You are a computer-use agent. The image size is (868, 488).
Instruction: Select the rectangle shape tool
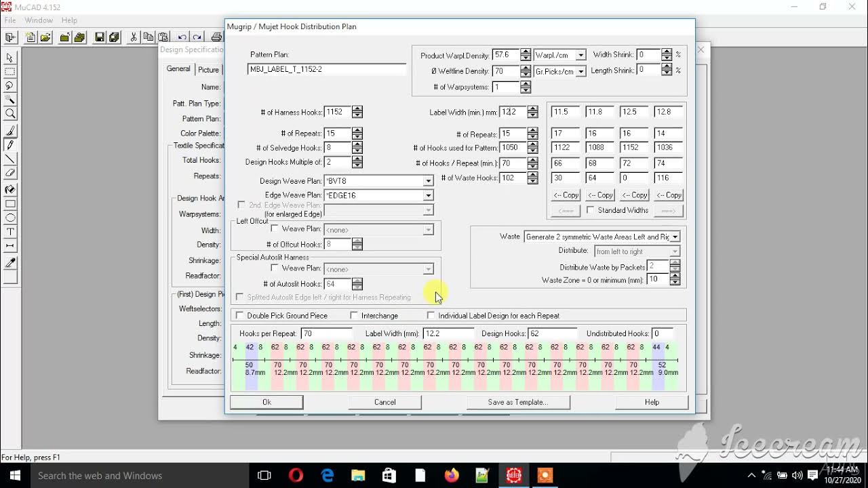10,204
